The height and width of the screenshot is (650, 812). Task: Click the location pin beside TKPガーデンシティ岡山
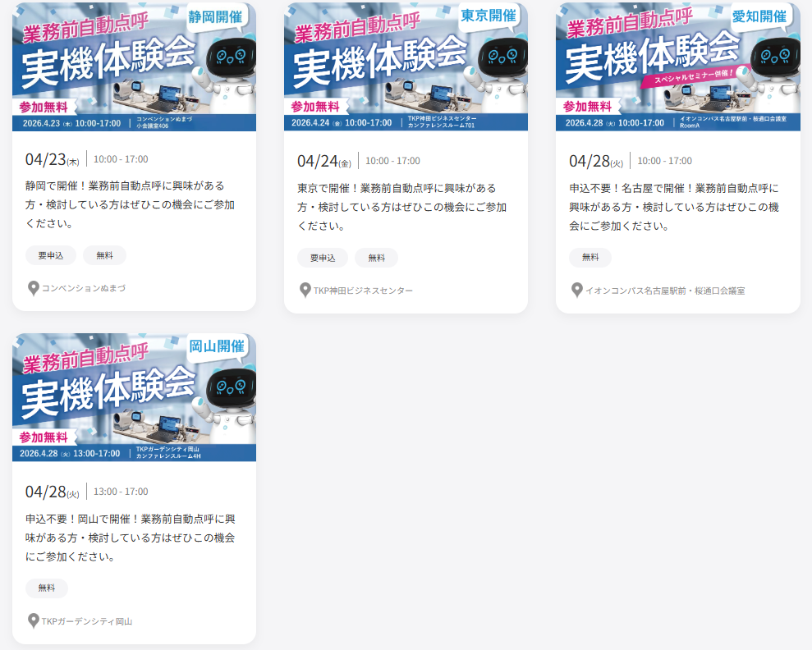point(34,621)
